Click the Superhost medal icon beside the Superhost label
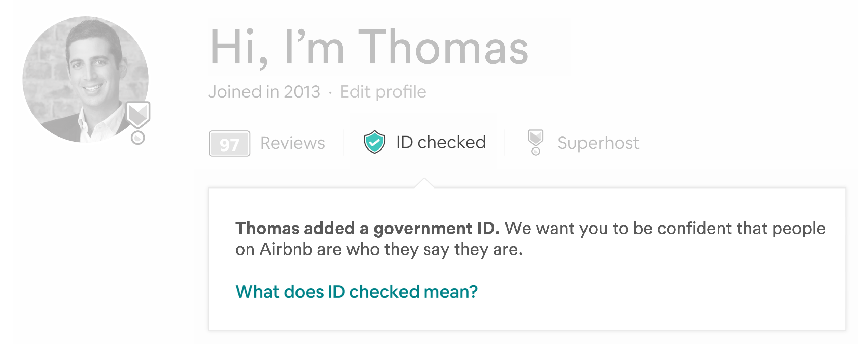This screenshot has height=350, width=868. pyautogui.click(x=536, y=142)
